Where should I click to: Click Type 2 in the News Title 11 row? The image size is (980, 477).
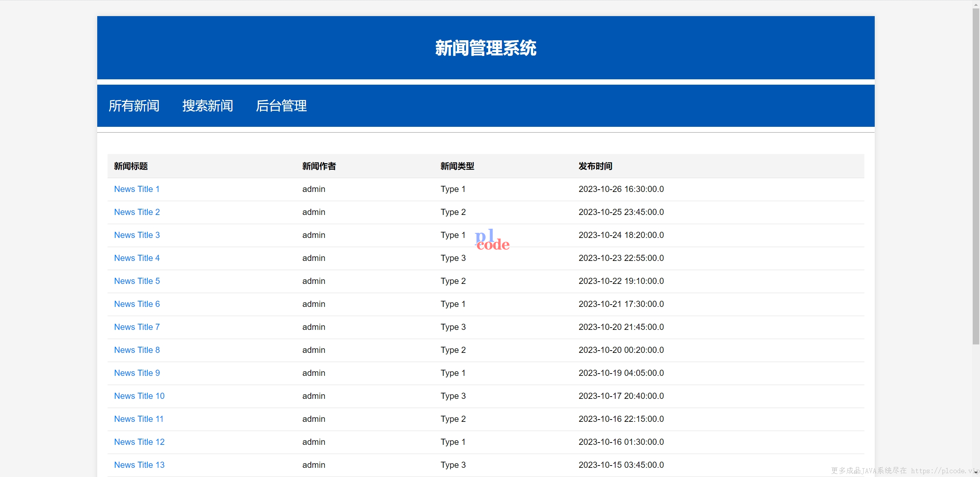[x=453, y=419]
